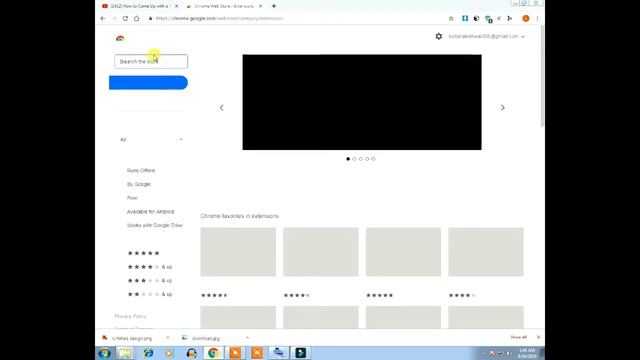
Task: Enable the Runs Offline filter
Action: click(x=141, y=170)
